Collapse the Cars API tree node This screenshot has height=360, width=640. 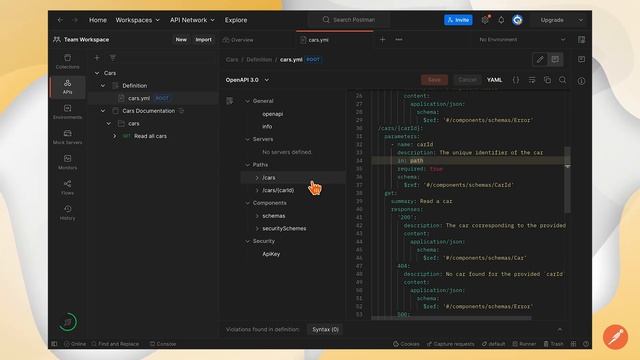(97, 73)
